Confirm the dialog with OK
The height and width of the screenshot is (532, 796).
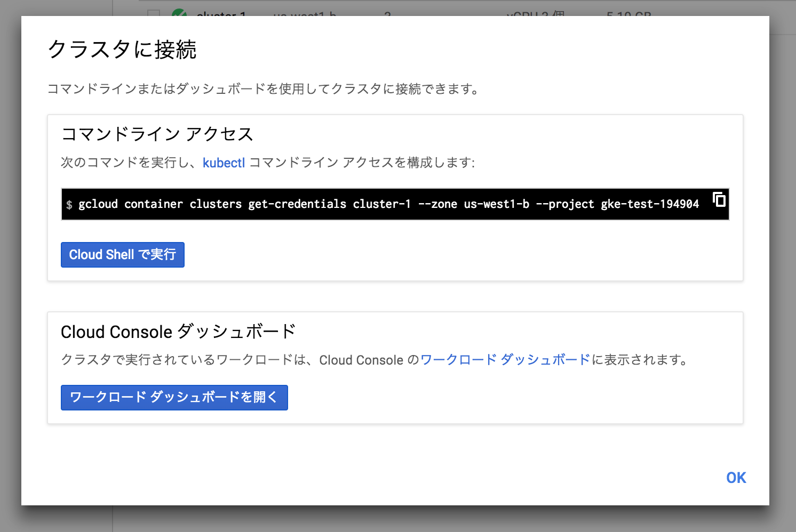(736, 478)
